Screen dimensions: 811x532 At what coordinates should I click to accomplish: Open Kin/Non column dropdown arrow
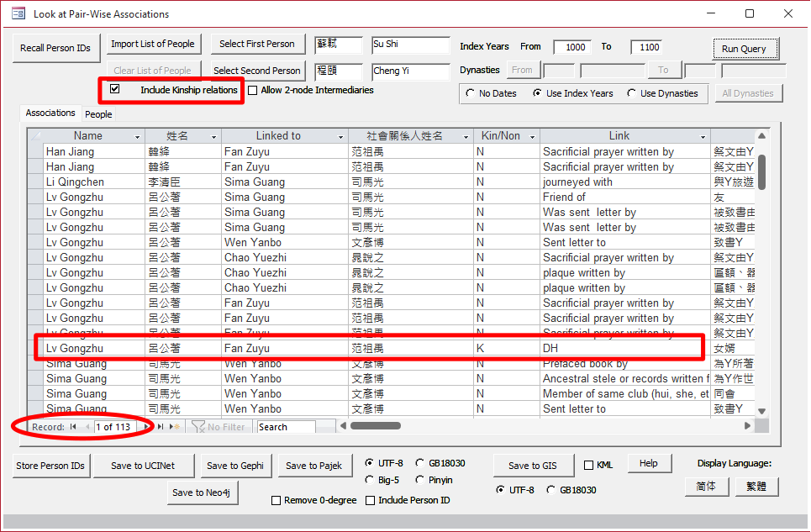click(533, 136)
